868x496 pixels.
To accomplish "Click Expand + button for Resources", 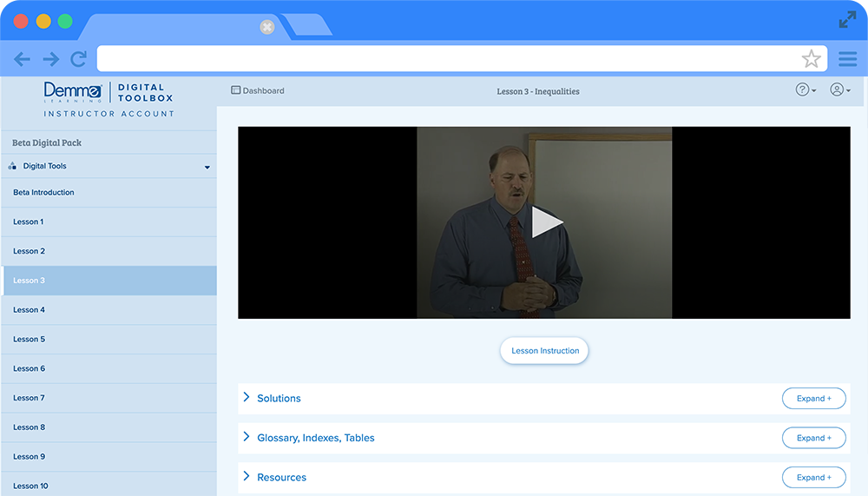I will coord(813,477).
